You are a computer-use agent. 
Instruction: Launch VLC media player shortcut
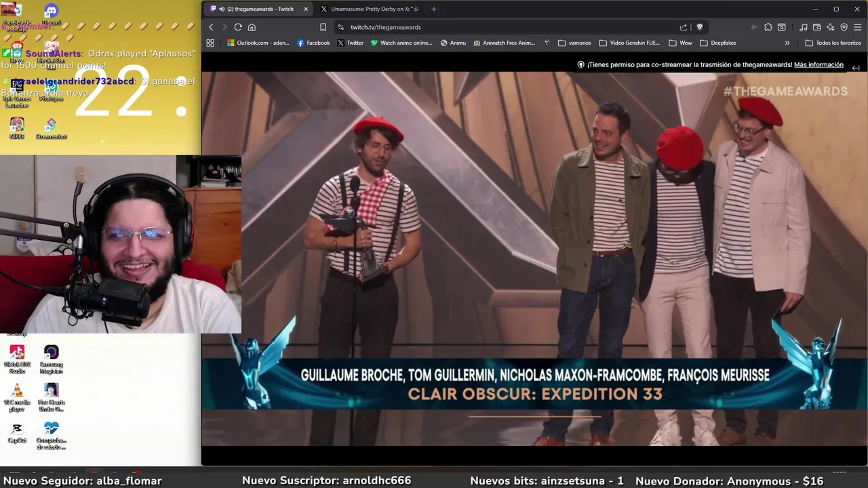tap(16, 398)
